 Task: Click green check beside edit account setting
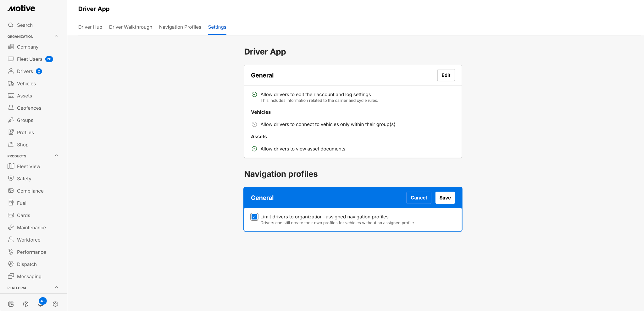pos(254,95)
